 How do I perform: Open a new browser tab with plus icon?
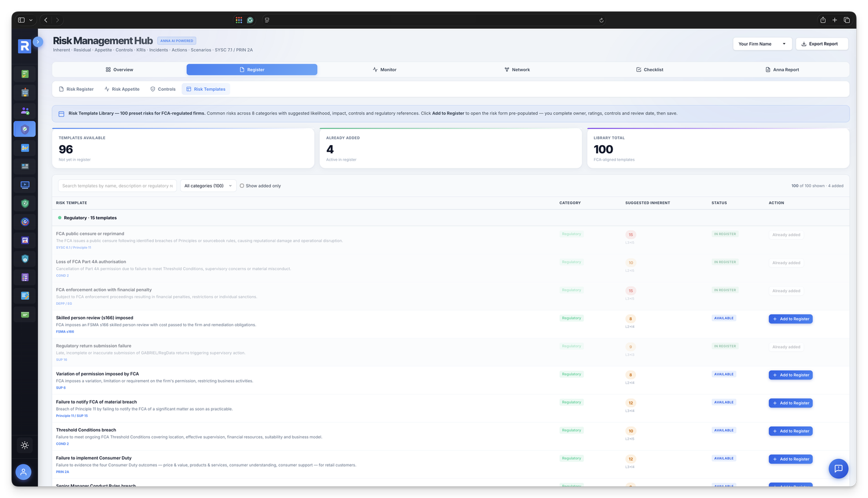(x=834, y=20)
